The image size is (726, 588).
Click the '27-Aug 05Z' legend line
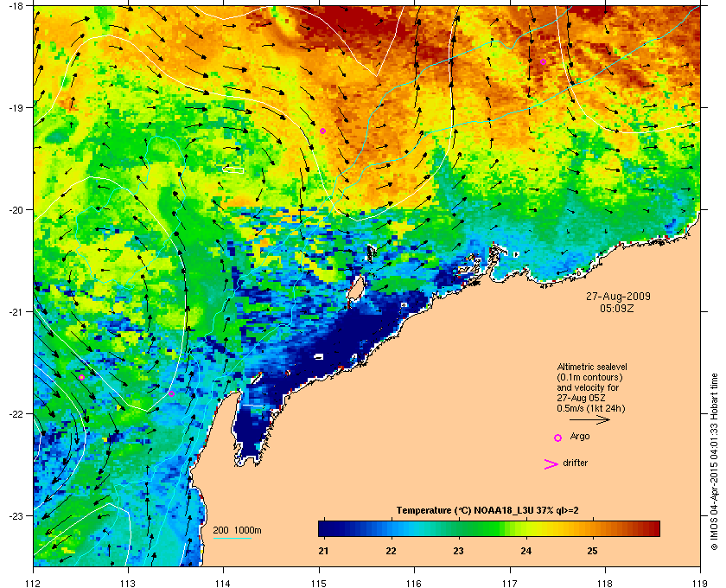582,398
